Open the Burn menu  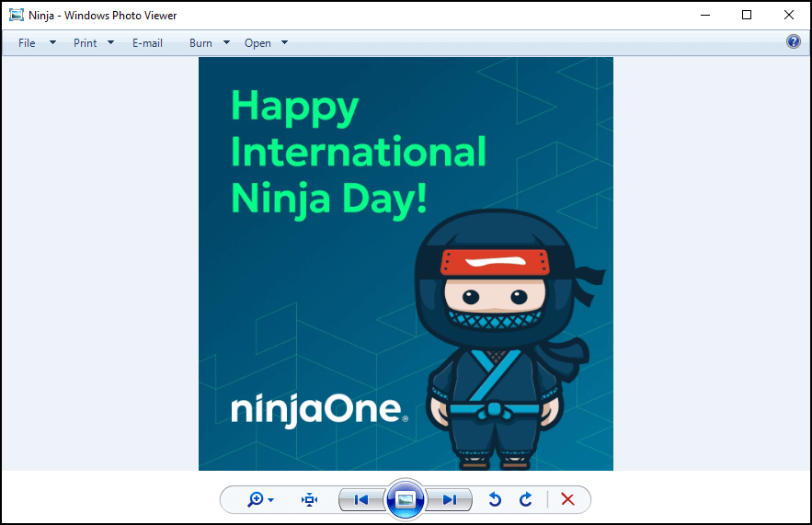click(x=200, y=43)
